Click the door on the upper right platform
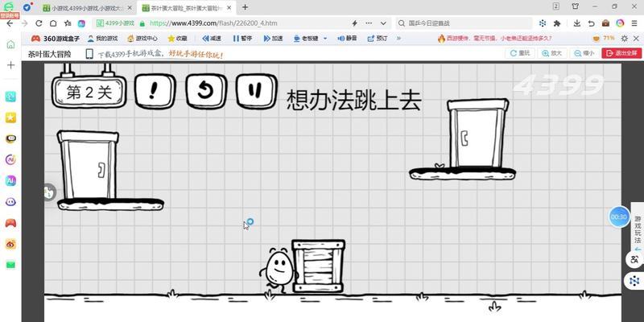The image size is (644, 322). tap(477, 134)
